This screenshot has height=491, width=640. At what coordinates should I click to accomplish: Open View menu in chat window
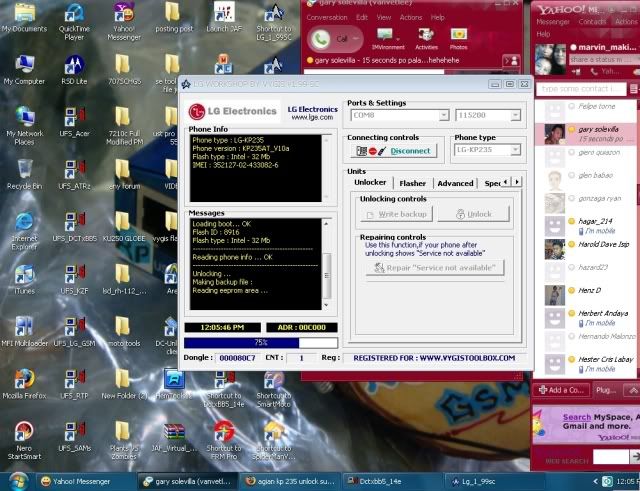[x=383, y=18]
